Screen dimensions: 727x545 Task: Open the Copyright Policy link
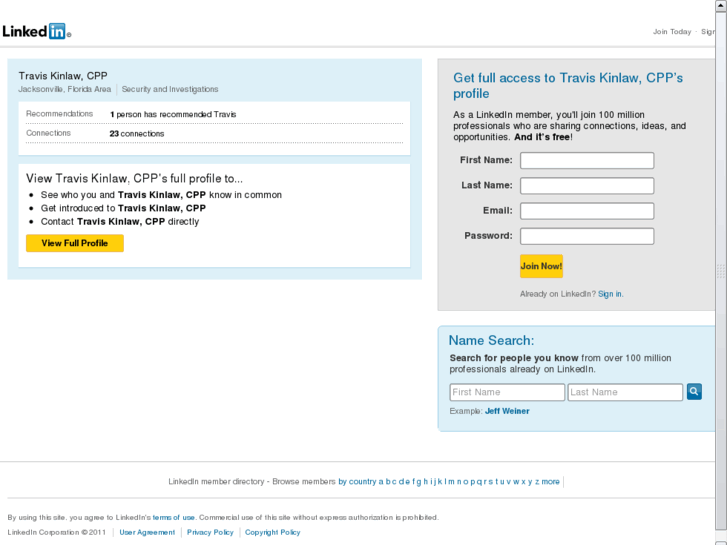click(273, 532)
